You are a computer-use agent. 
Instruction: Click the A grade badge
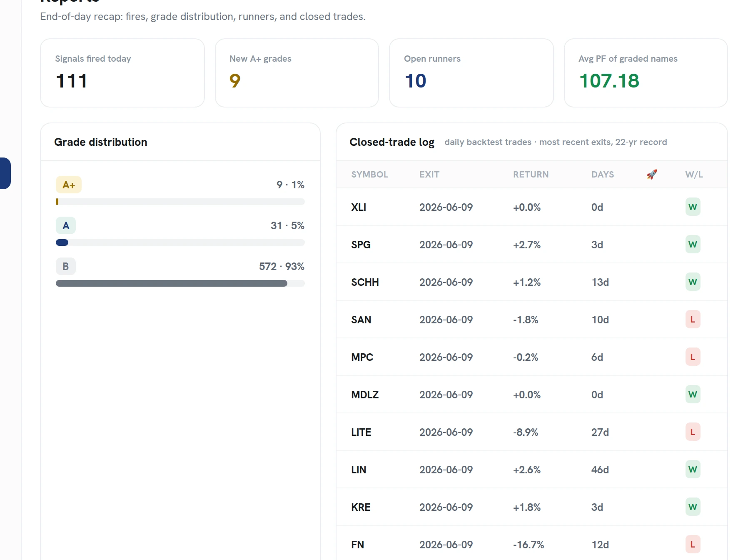66,225
